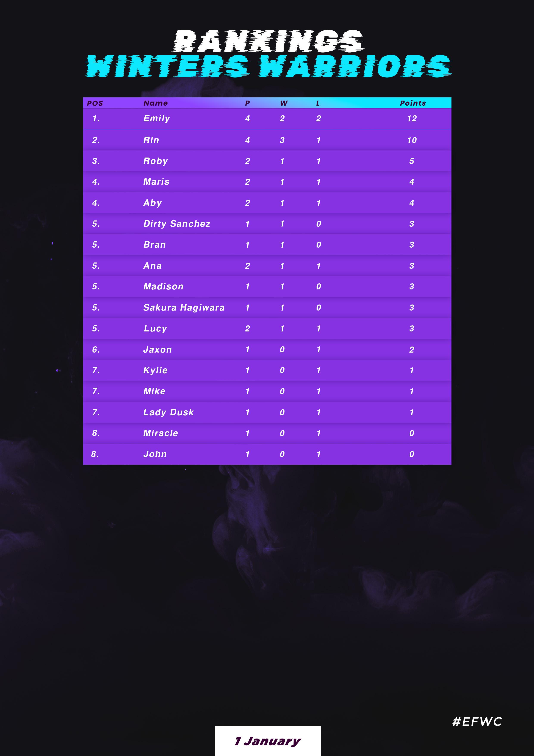Click the name John in last row
The height and width of the screenshot is (756, 534).
[x=155, y=454]
